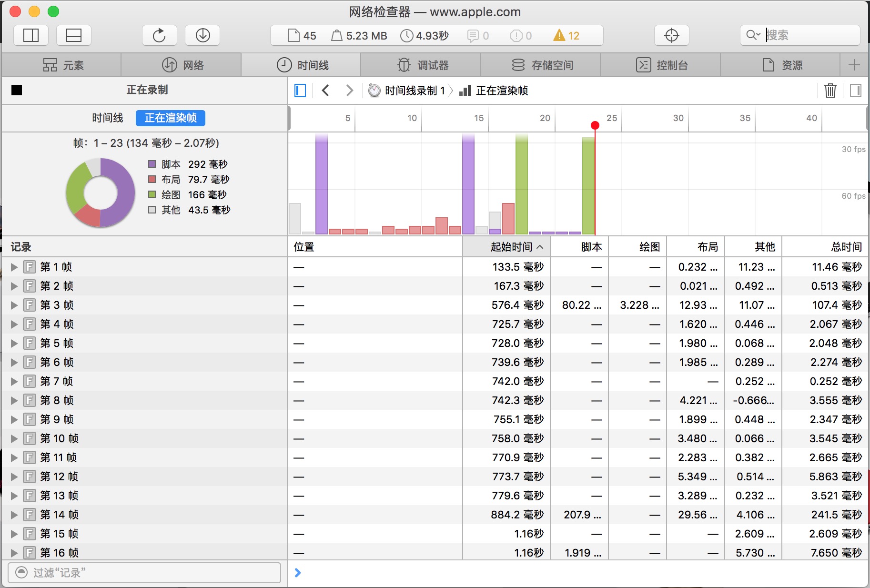Expand the 第 14 帧 row

(14, 515)
